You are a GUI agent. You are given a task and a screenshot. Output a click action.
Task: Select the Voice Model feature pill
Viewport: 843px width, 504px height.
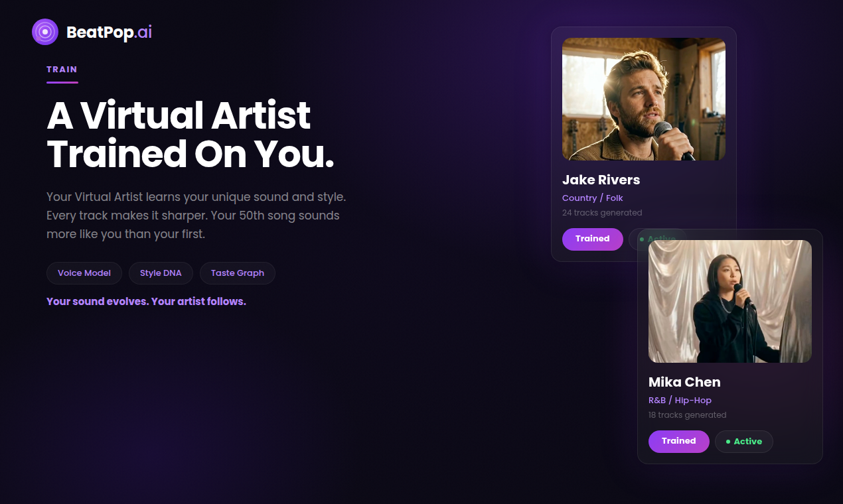[84, 273]
